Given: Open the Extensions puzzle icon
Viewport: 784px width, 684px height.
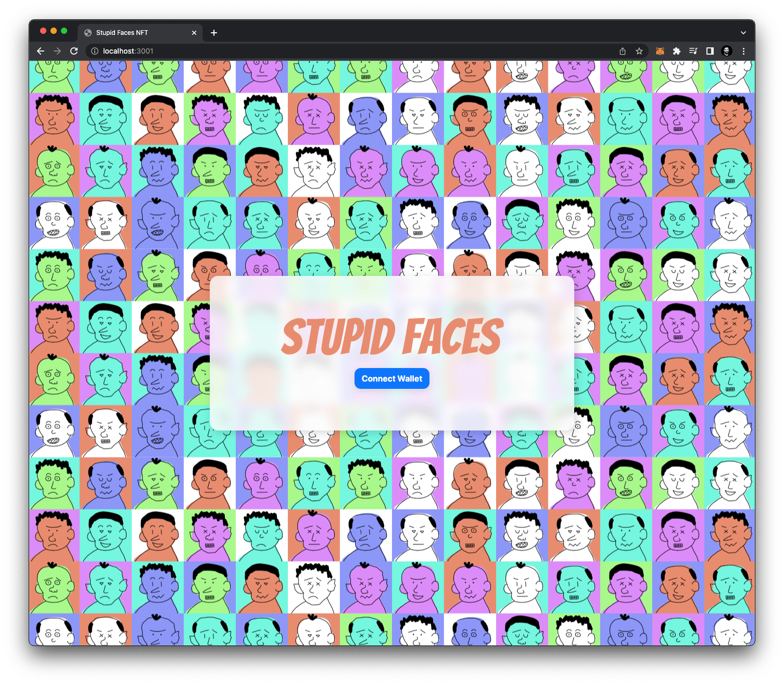Looking at the screenshot, I should [x=677, y=51].
